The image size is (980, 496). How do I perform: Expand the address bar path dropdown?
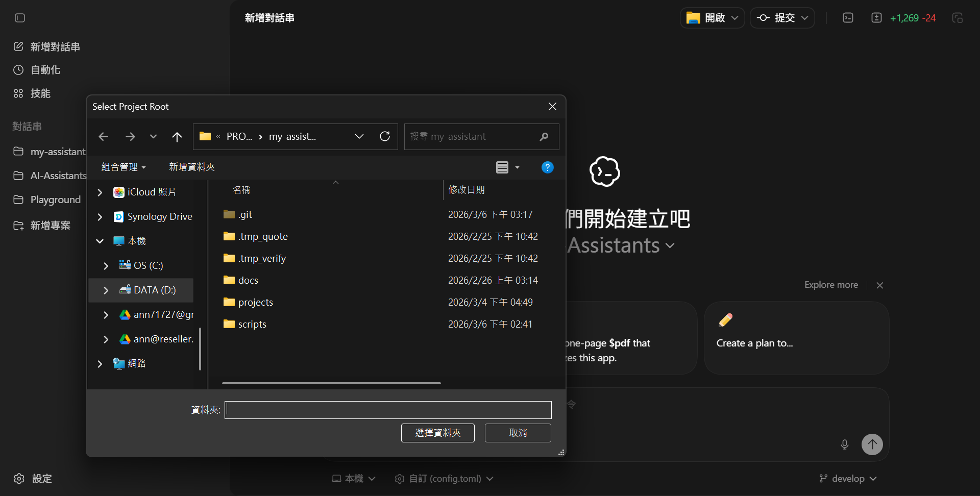pyautogui.click(x=359, y=136)
